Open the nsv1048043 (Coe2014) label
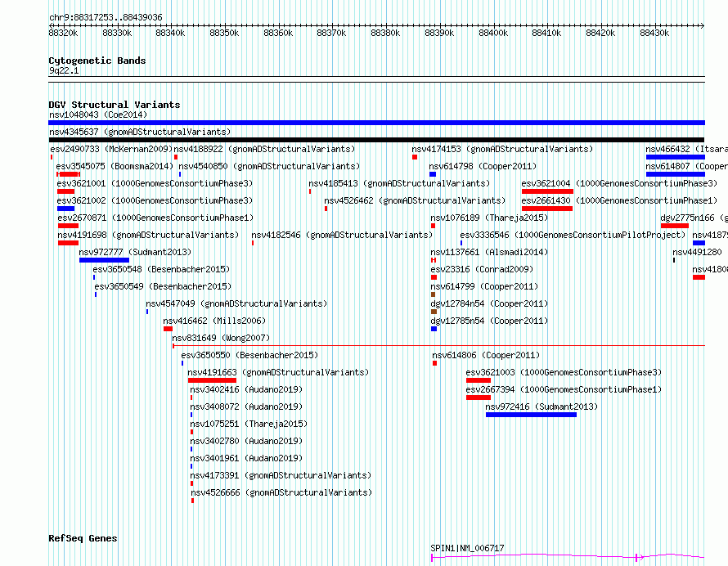728x566 pixels. [x=98, y=115]
